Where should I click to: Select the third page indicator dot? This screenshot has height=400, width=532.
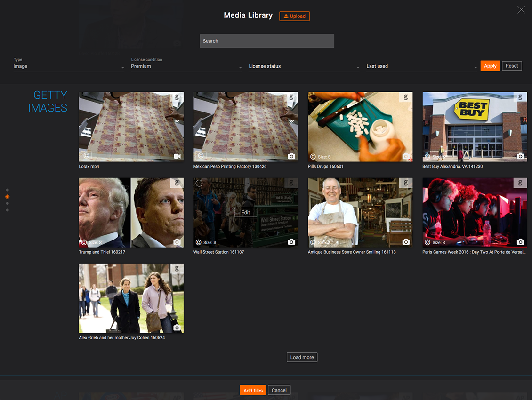pyautogui.click(x=8, y=203)
